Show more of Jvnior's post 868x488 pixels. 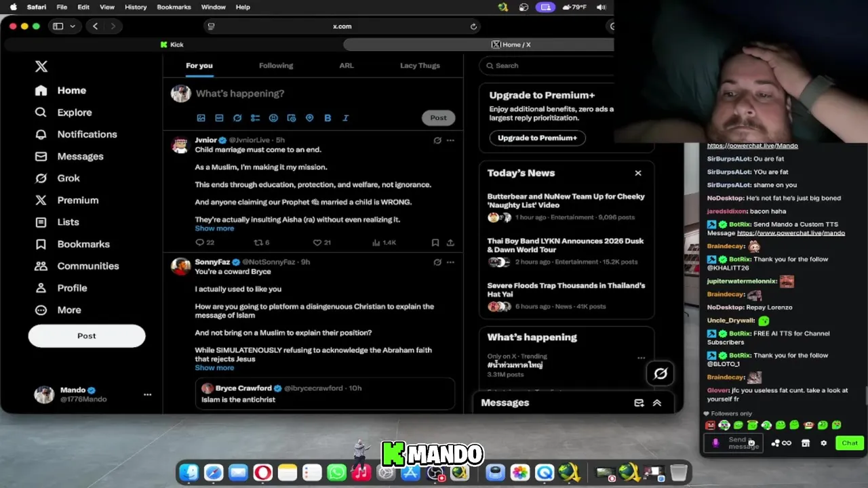pyautogui.click(x=214, y=228)
